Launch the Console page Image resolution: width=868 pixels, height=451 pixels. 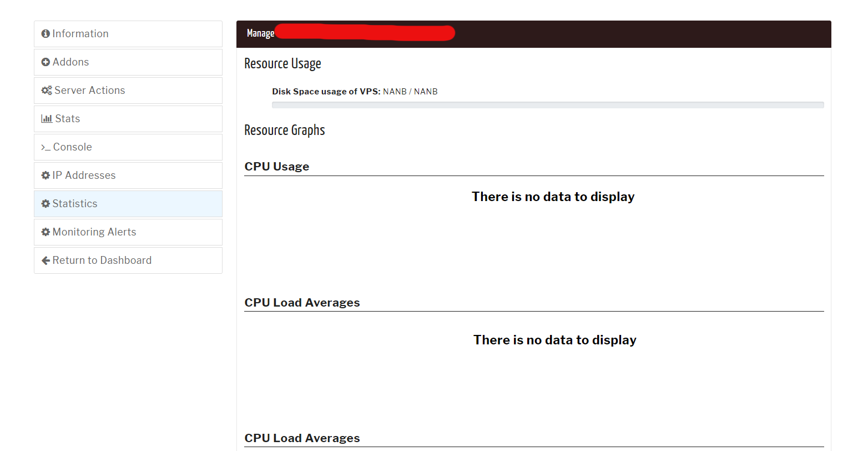point(72,147)
